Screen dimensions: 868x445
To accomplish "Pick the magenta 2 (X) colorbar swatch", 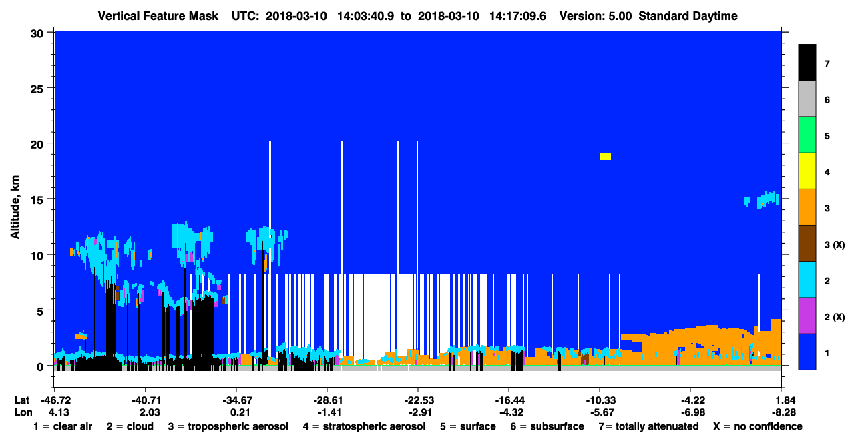I will (807, 315).
